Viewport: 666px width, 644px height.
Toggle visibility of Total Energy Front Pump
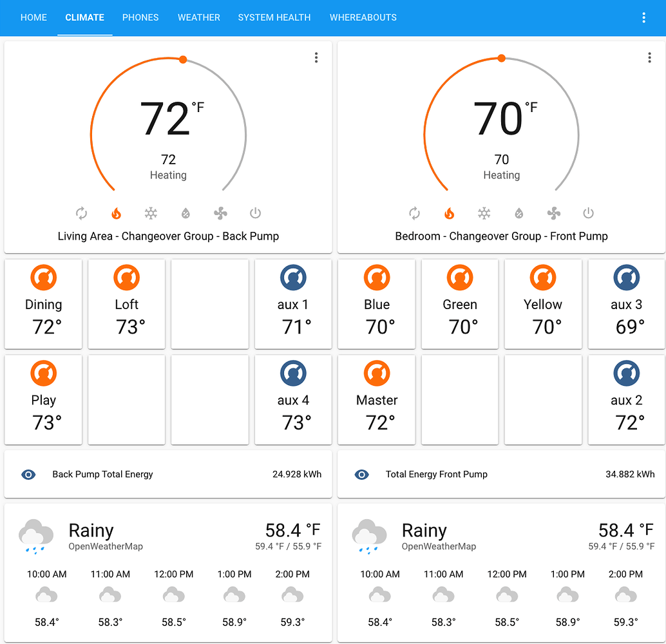point(361,475)
